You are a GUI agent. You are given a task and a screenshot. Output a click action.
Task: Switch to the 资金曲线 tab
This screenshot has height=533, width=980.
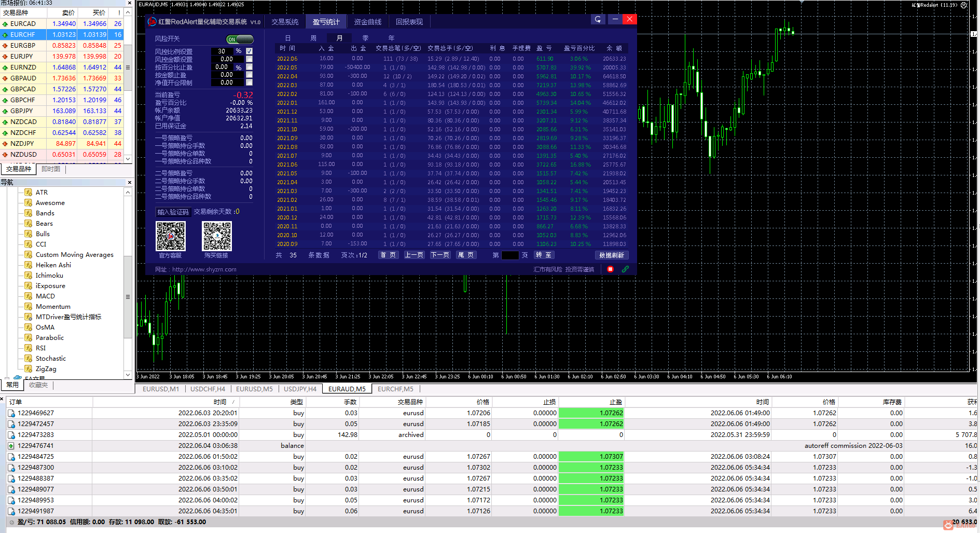[x=367, y=22]
